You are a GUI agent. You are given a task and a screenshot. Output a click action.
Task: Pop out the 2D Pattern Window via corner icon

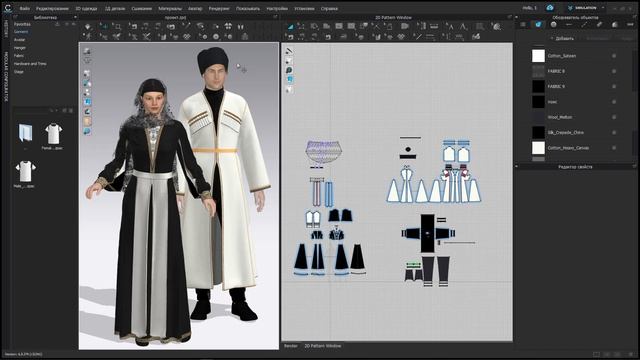pos(509,17)
